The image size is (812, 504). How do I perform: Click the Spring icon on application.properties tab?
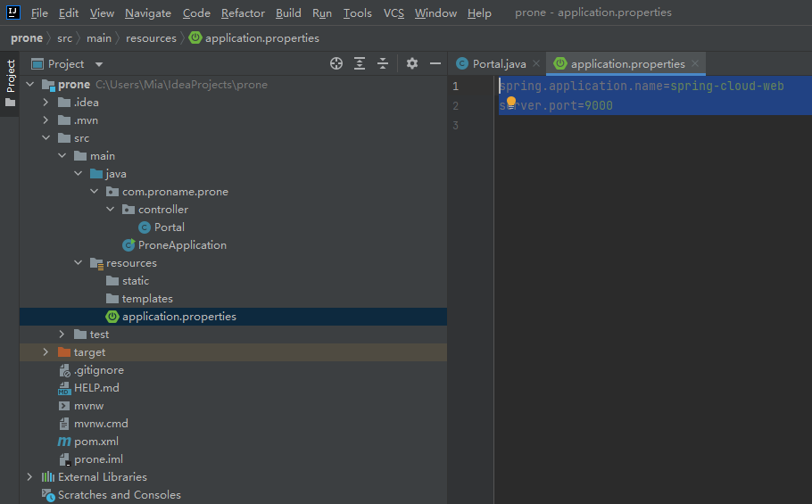tap(560, 63)
